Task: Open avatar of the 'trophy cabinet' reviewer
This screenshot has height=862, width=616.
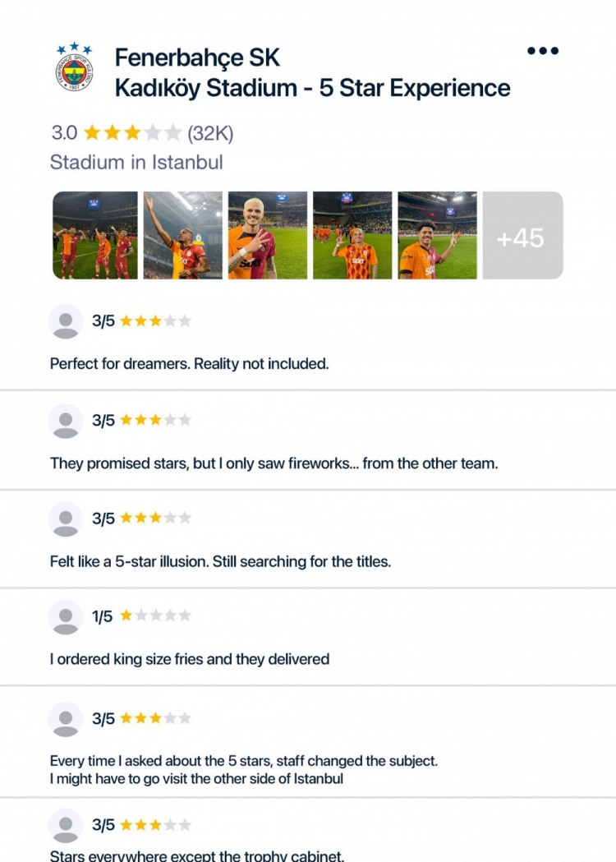Action: point(66,826)
